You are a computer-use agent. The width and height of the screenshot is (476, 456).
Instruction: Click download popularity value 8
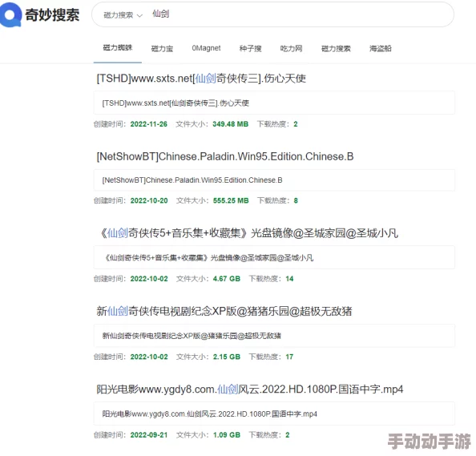[296, 200]
